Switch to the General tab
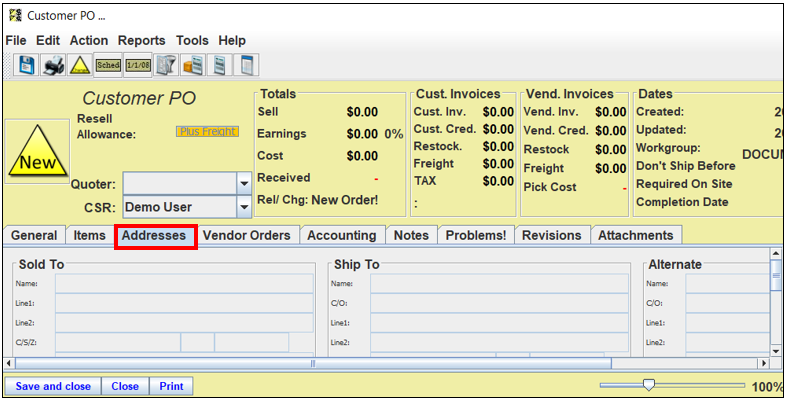Image resolution: width=788 pixels, height=402 pixels. (34, 235)
